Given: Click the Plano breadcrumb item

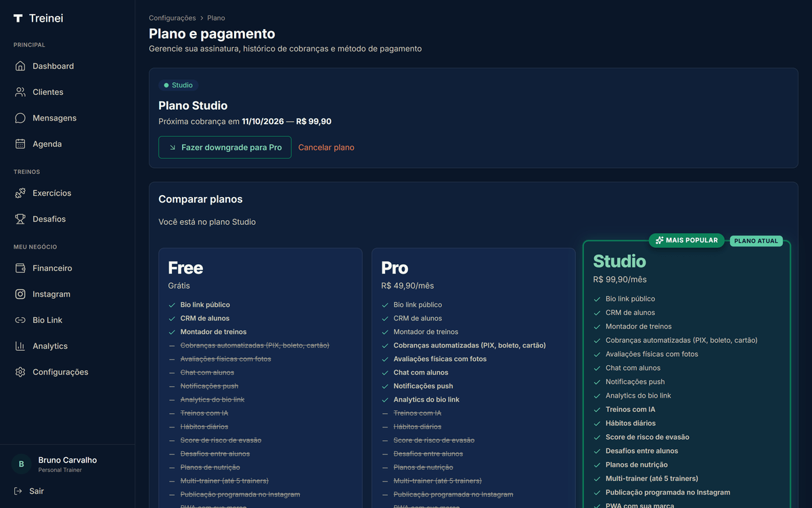Looking at the screenshot, I should [x=216, y=18].
